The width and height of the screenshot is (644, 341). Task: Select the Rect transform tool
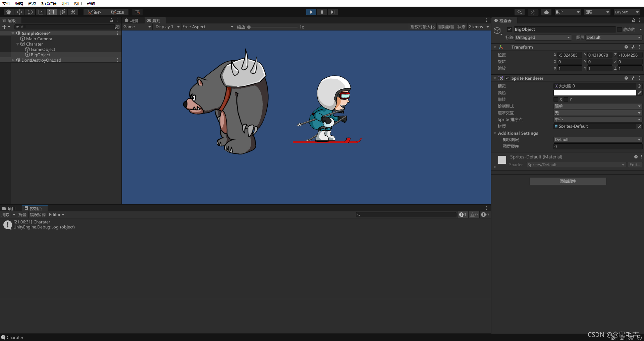(x=52, y=12)
